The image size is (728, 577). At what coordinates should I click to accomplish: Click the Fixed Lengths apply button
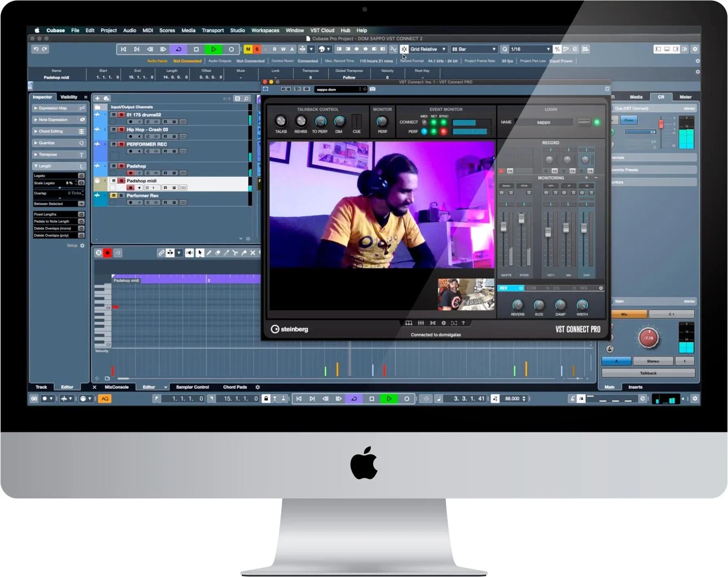(x=81, y=214)
